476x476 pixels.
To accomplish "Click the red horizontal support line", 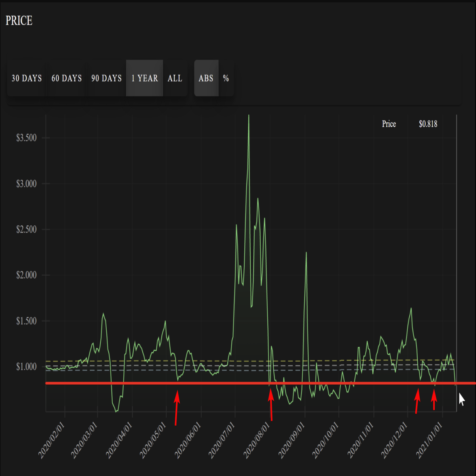I will (x=261, y=383).
